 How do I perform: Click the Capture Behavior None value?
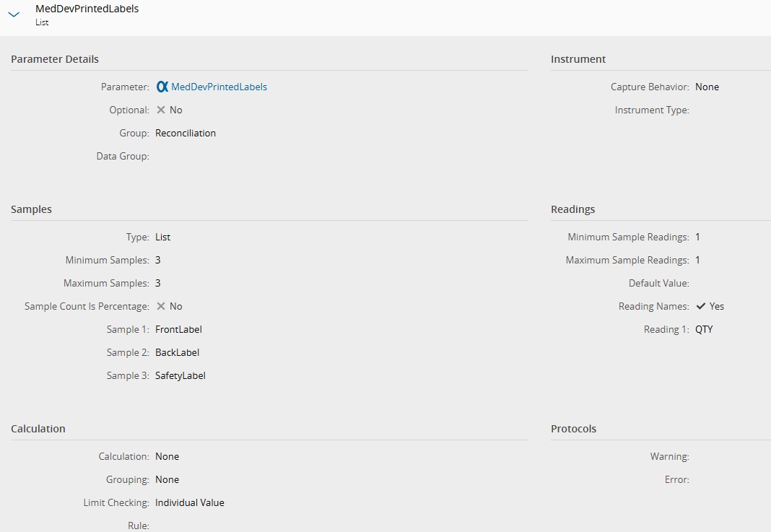coord(707,87)
